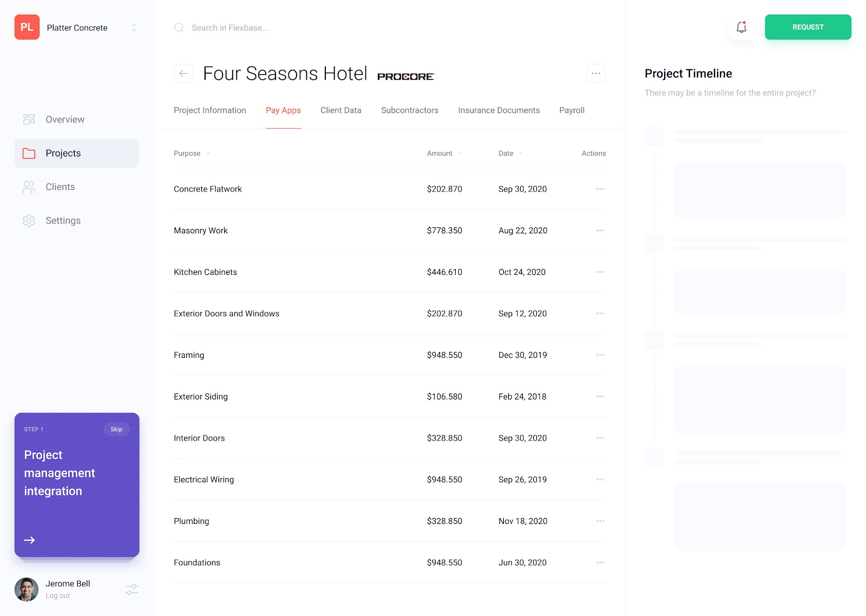Open the Project management integration card

coord(77,485)
